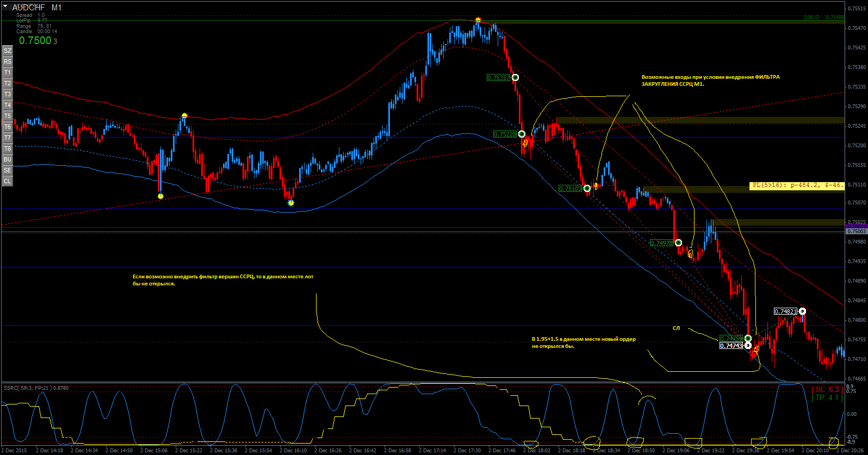Click the Candle 00:00:14 timer line

(36, 32)
